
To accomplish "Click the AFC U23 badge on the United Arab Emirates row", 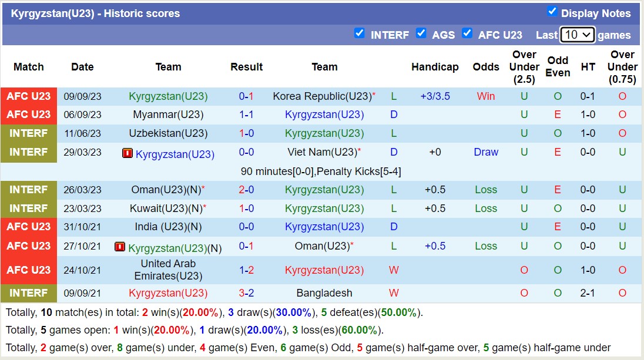I will pyautogui.click(x=29, y=270).
